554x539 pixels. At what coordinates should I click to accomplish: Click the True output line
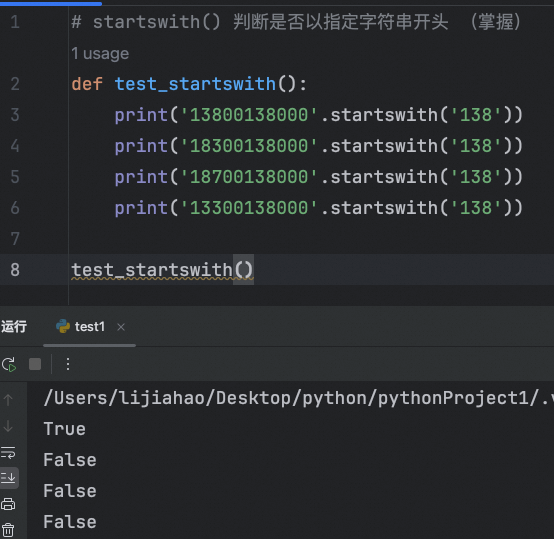pos(65,429)
